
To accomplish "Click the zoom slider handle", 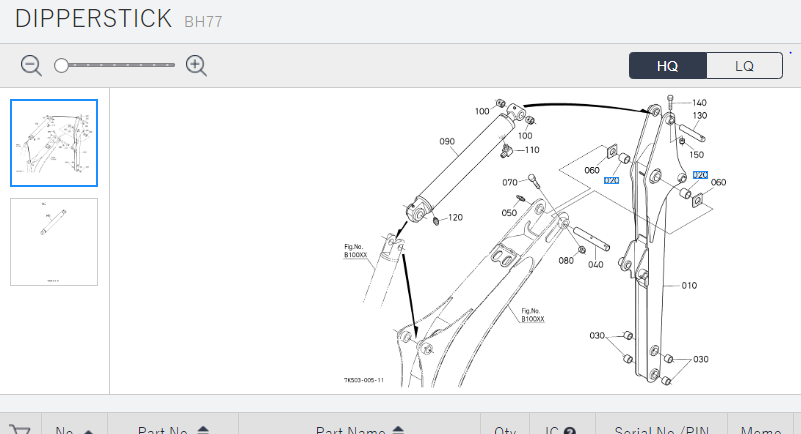I will coord(62,66).
